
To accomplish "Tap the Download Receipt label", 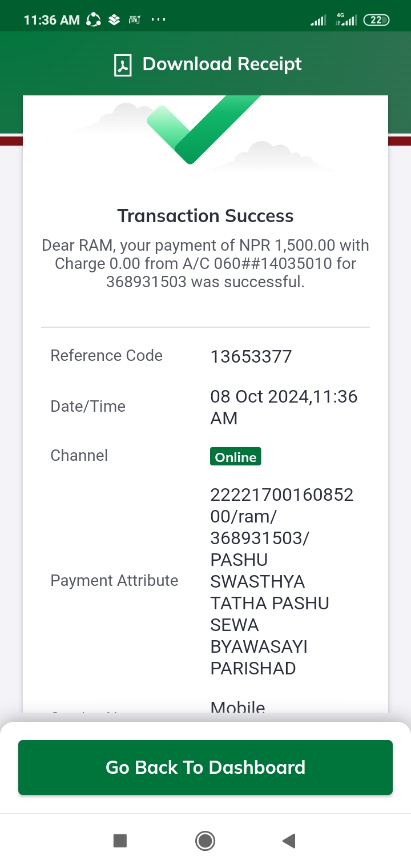I will tap(222, 64).
